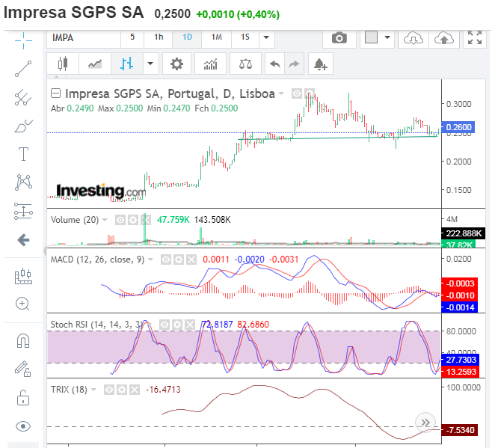Select the bars chart style
Screen dimensions: 495x448
(x=126, y=64)
